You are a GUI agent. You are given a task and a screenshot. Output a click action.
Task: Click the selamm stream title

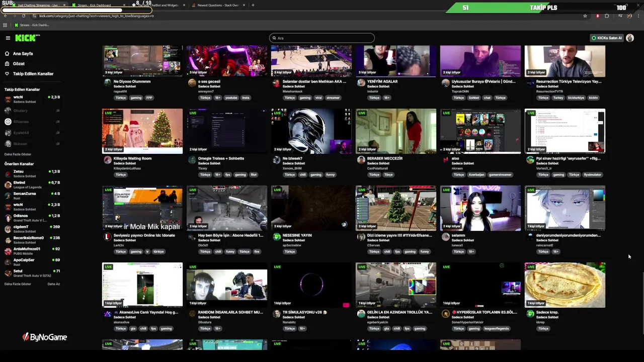458,235
